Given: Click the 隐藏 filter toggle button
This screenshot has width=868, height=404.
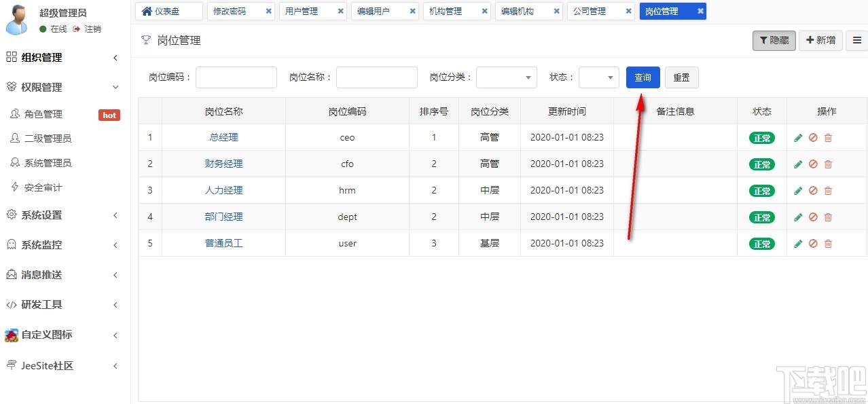Looking at the screenshot, I should (774, 41).
